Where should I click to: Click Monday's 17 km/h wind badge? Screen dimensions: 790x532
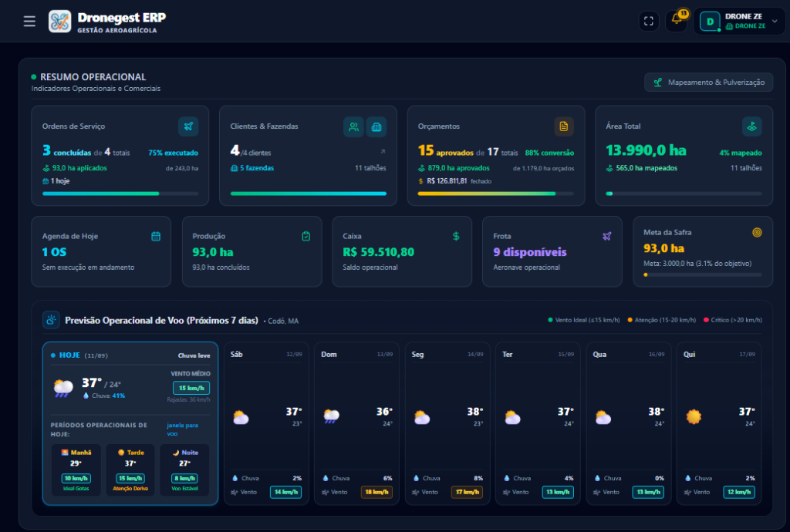pyautogui.click(x=467, y=492)
